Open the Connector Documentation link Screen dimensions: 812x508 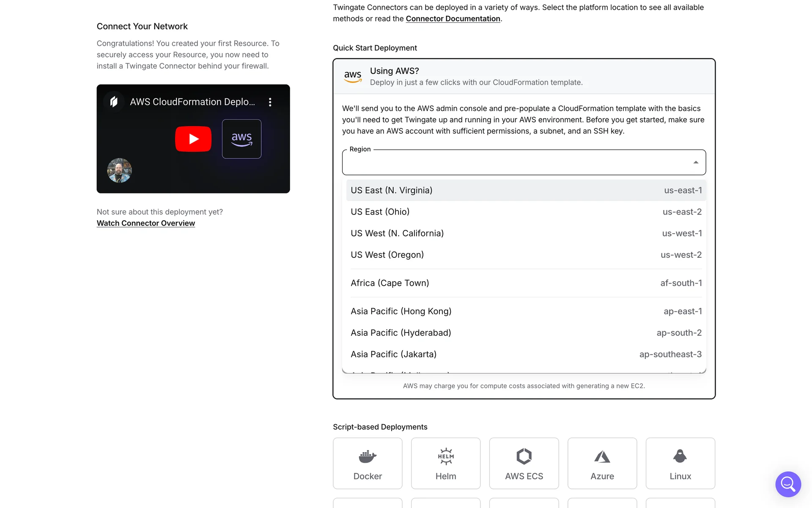453,19
